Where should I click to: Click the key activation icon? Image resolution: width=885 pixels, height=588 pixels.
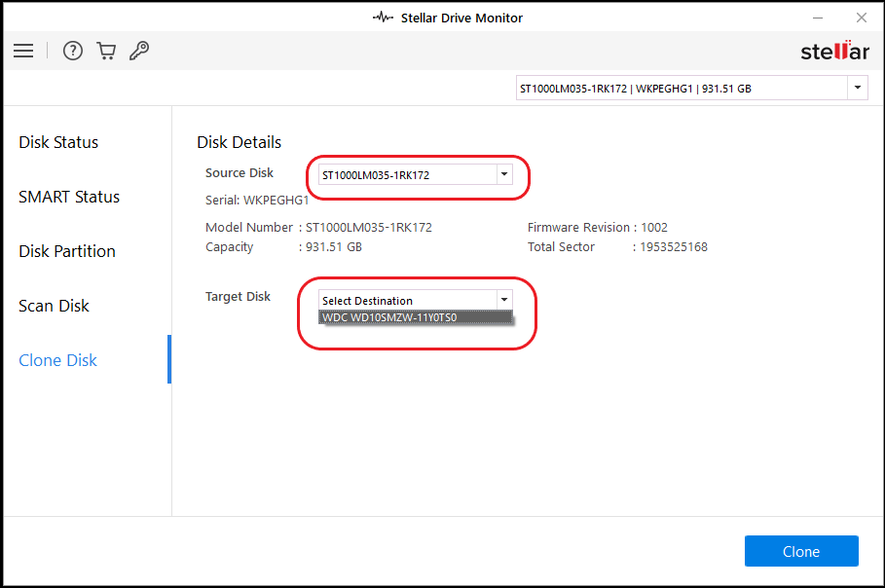pyautogui.click(x=139, y=51)
